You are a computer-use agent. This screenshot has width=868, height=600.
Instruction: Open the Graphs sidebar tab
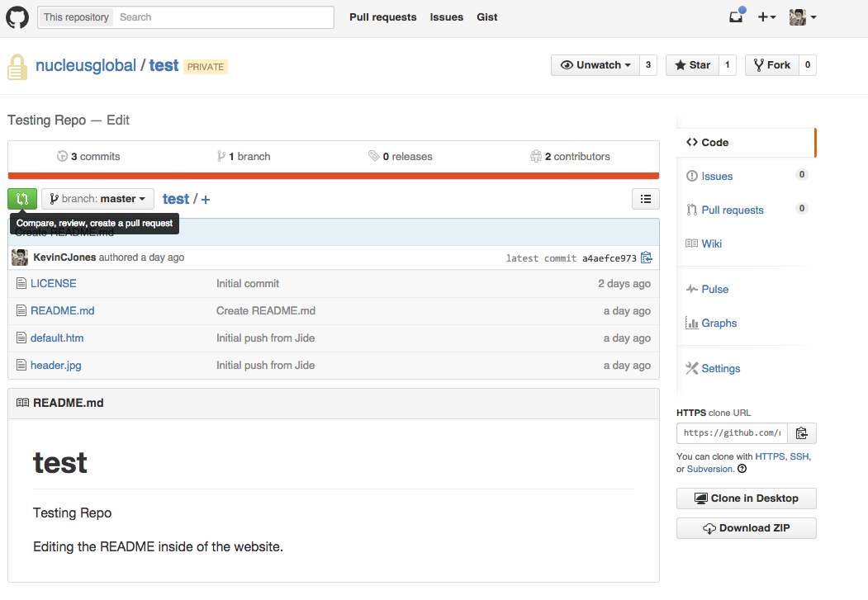tap(711, 323)
